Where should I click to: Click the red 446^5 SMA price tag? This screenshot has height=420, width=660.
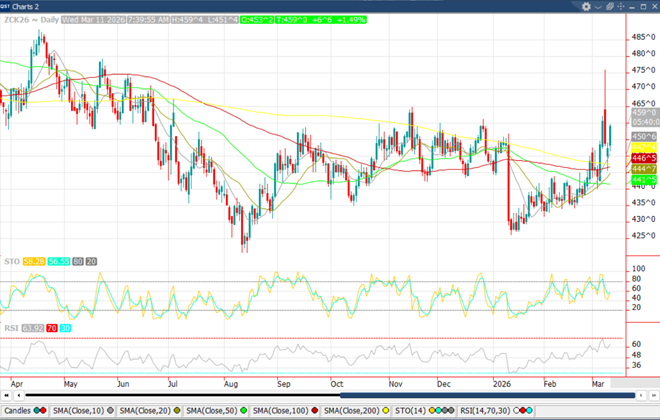[644, 158]
